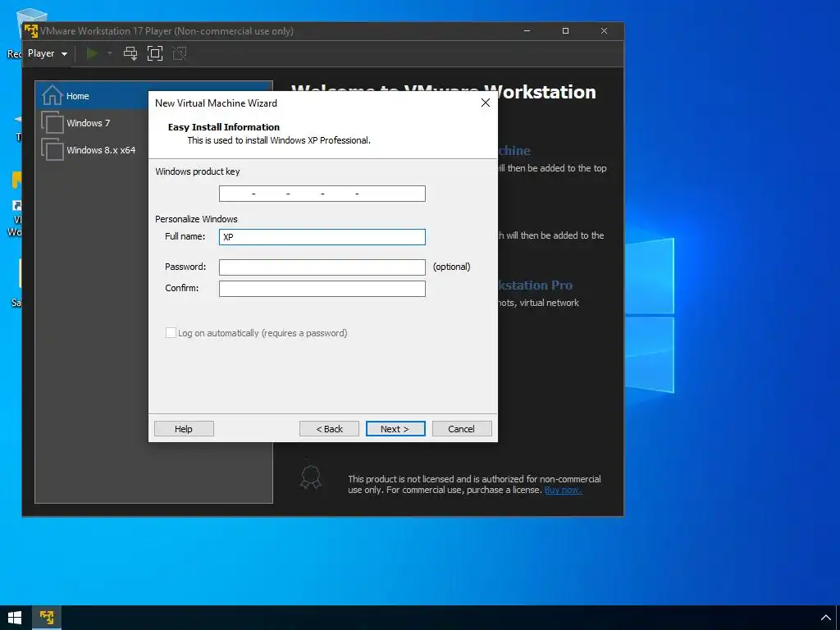Enter full screen mode icon
Screen dimensions: 840x630
pyautogui.click(x=155, y=53)
